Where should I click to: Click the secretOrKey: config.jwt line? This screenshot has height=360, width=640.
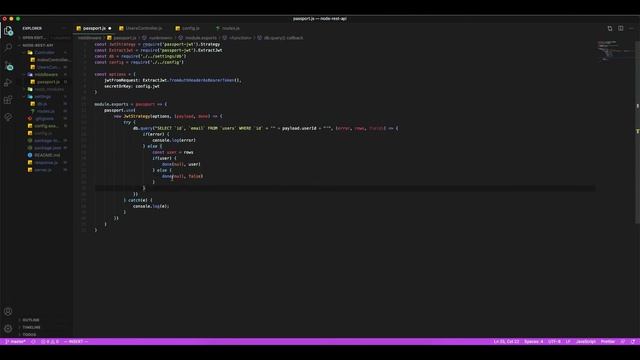tap(131, 86)
